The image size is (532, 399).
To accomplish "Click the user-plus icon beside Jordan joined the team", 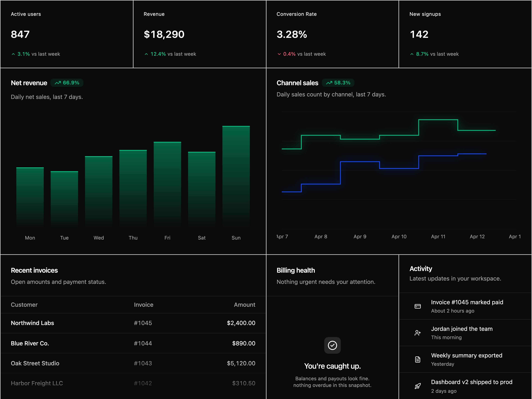I will (x=418, y=333).
